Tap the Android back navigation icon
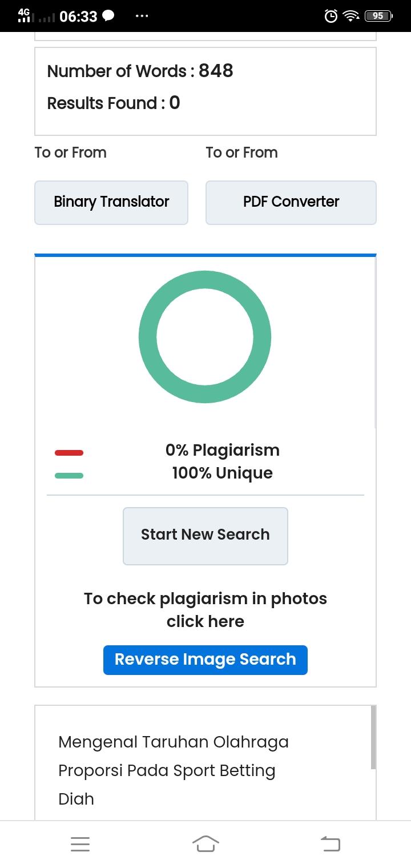This screenshot has height=868, width=411. coord(330,843)
